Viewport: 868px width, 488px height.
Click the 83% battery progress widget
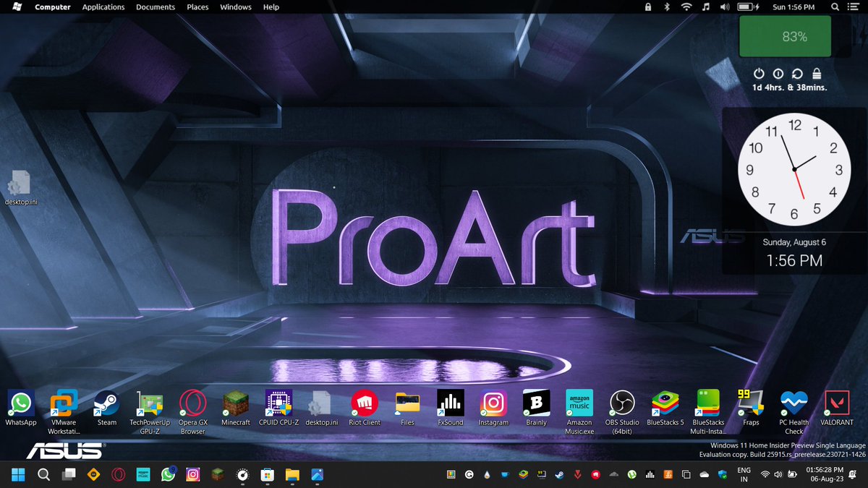pos(785,35)
